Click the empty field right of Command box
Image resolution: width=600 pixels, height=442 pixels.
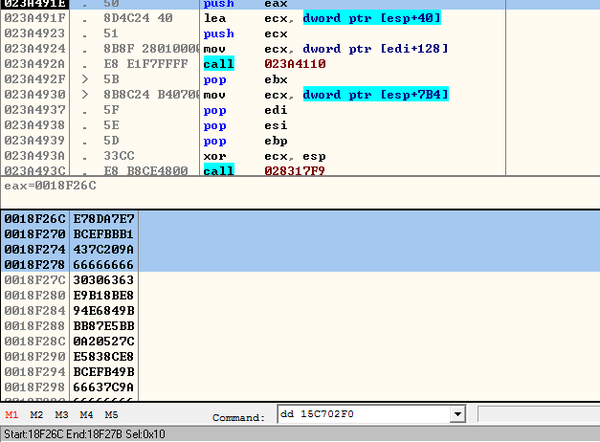pos(539,414)
